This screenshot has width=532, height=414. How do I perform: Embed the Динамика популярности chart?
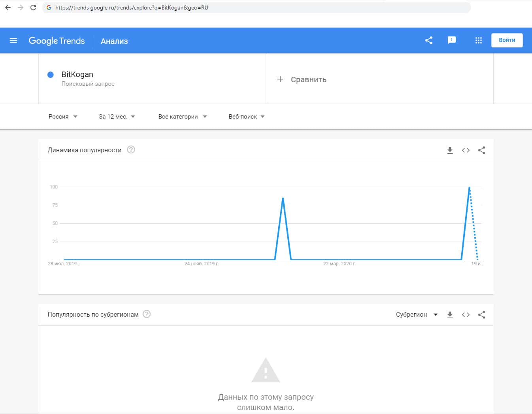click(466, 150)
